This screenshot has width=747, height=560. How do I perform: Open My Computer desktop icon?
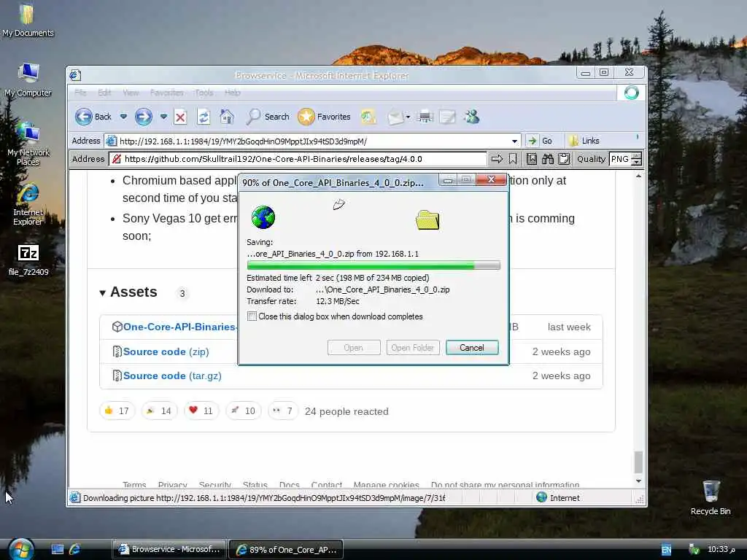[x=28, y=80]
